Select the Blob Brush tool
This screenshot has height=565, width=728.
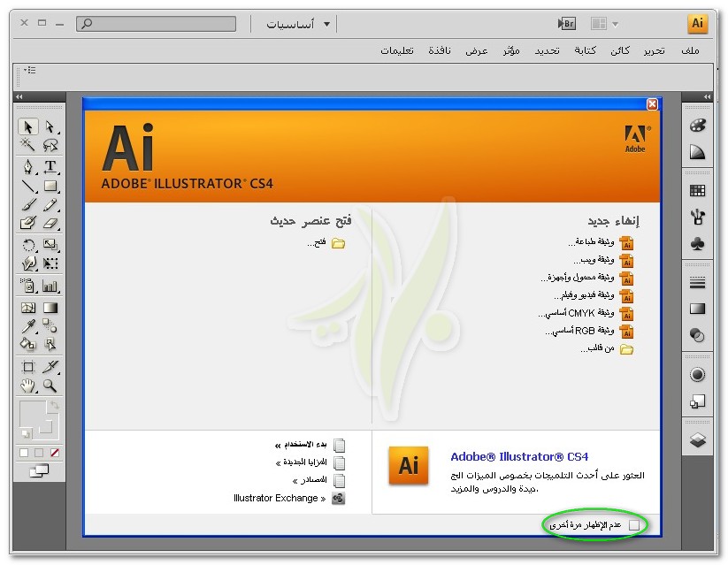point(27,223)
